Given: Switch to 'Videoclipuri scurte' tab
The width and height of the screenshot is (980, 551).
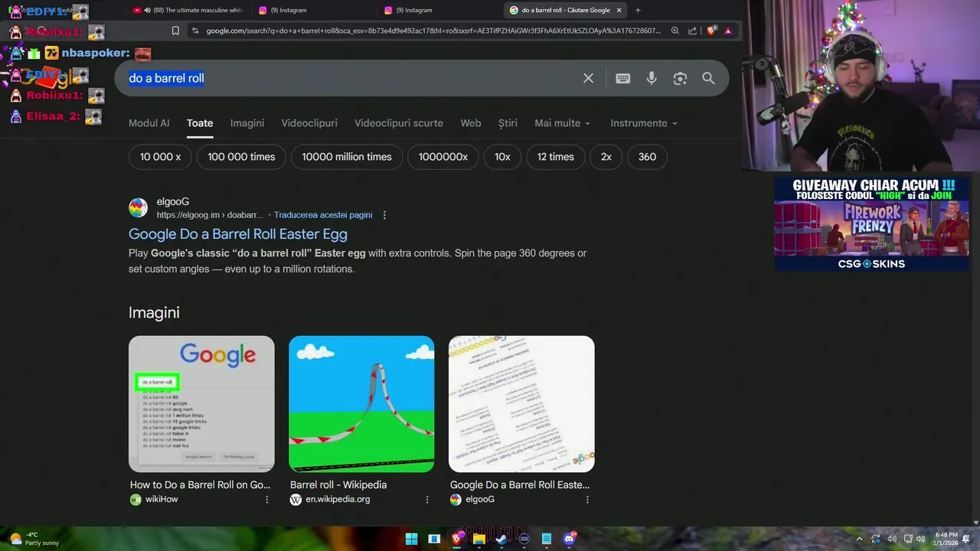Looking at the screenshot, I should coord(399,123).
